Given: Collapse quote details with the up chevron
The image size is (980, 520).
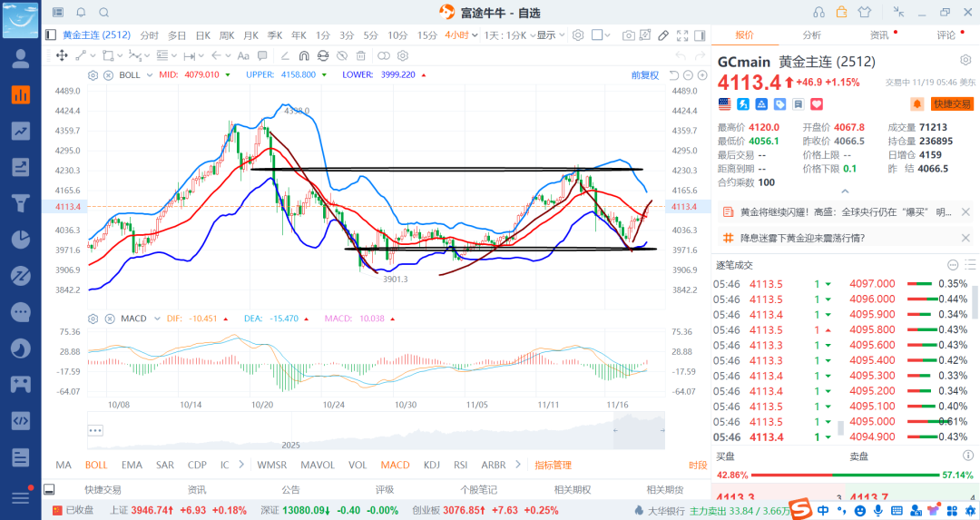Looking at the screenshot, I should click(845, 191).
